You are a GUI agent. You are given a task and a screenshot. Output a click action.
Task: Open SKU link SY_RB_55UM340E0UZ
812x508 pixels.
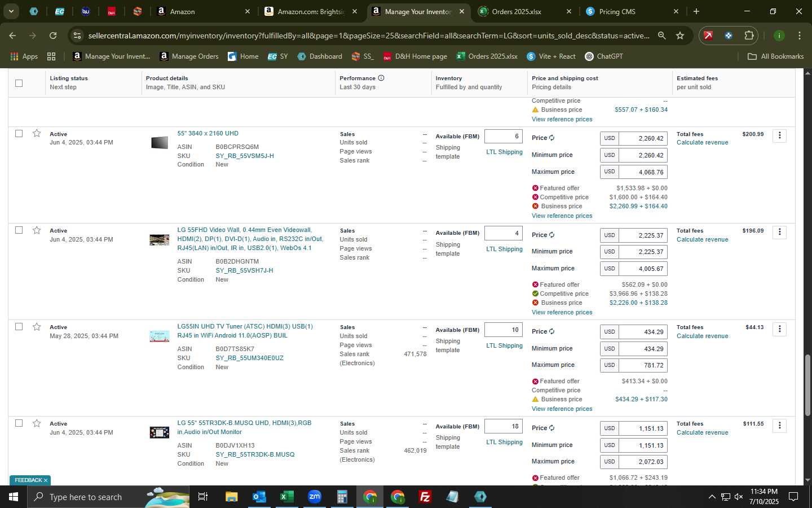tap(249, 358)
